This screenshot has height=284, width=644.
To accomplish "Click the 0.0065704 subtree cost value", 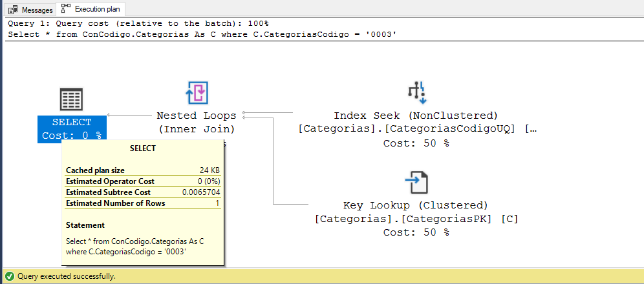I will pyautogui.click(x=201, y=192).
